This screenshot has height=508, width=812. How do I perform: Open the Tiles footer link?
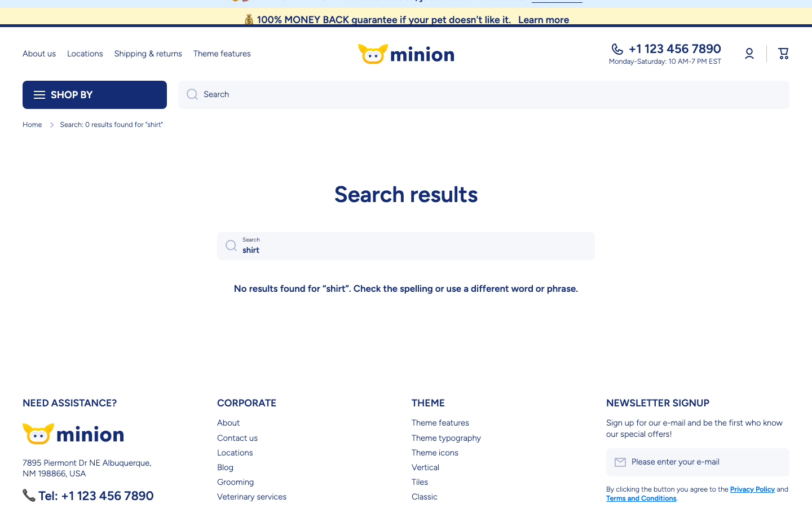[420, 482]
